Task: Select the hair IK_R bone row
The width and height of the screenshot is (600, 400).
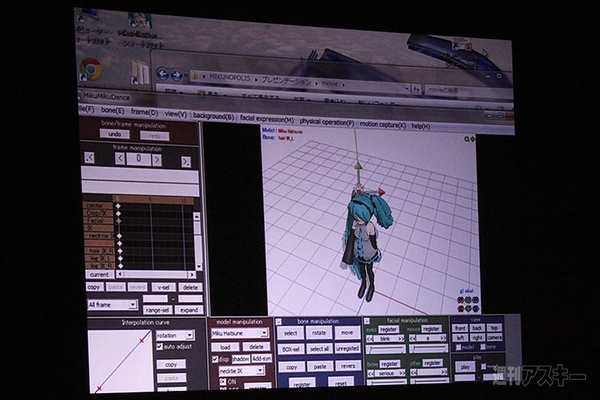Action: coord(100,251)
